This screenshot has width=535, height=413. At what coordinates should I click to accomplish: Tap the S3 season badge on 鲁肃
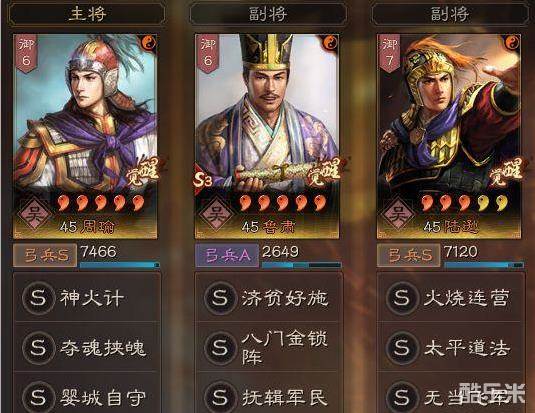pos(203,180)
